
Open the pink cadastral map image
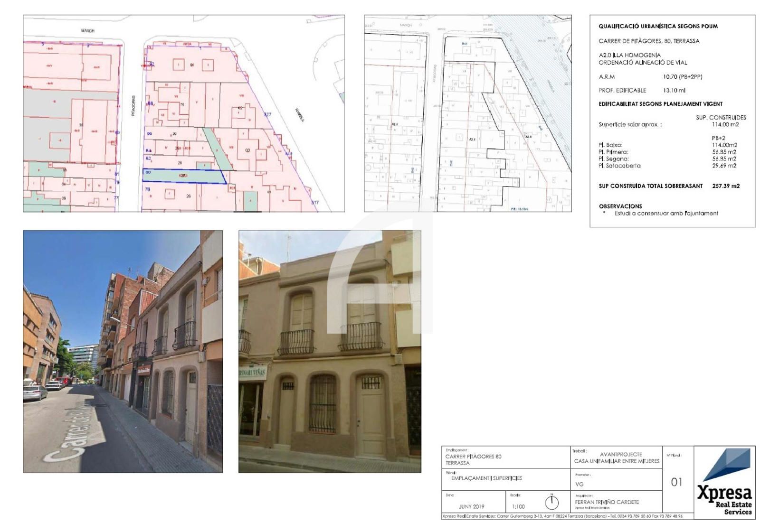point(184,113)
